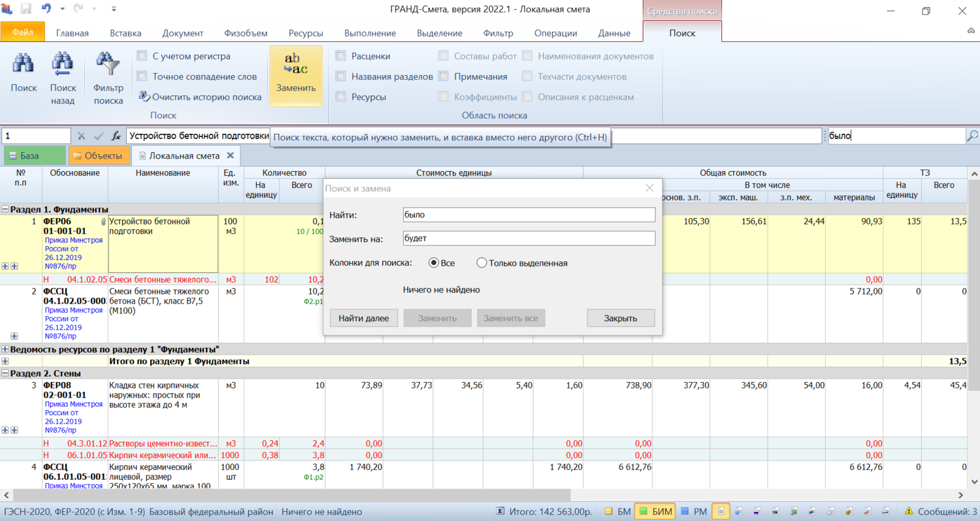This screenshot has width=980, height=521.
Task: Click Очистить историю поиска icon
Action: point(144,97)
